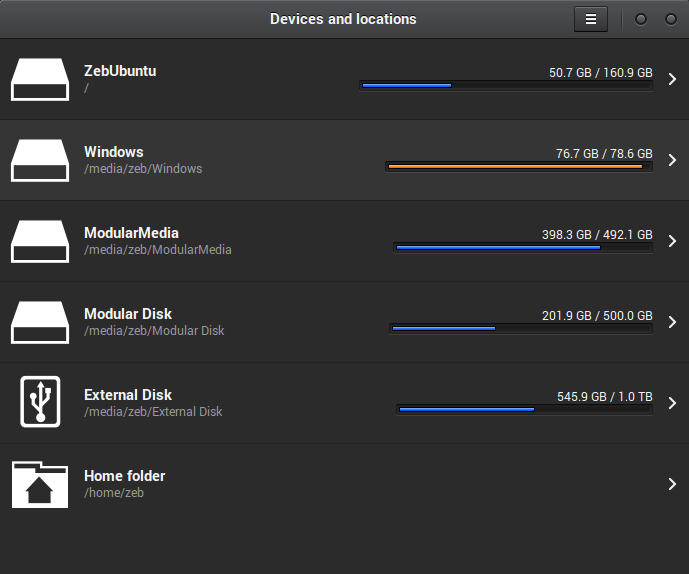Click the ZebUbuntu drive icon
Viewport: 689px width, 574px height.
point(40,79)
